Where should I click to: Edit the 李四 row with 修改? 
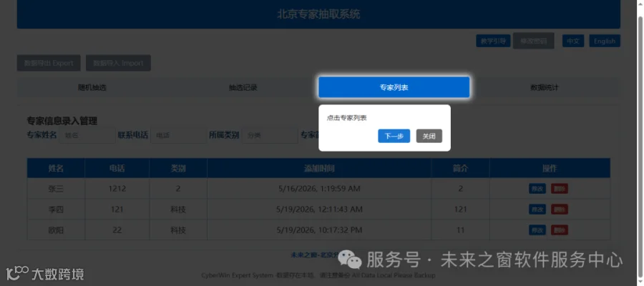pos(537,209)
